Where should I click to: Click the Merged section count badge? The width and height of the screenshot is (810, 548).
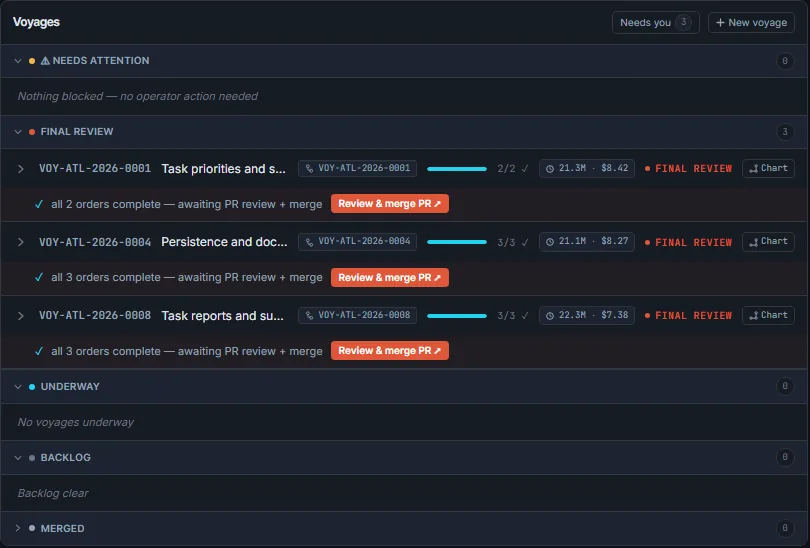click(x=785, y=528)
